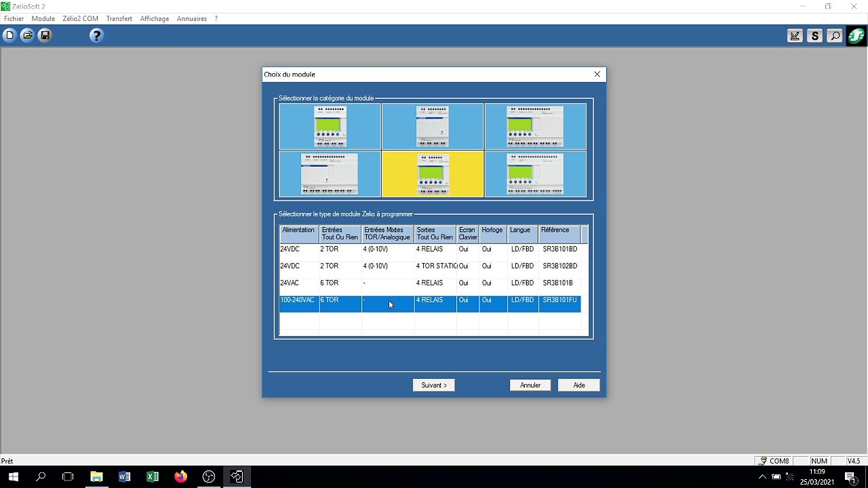Select the SR3B101BD module row
868x488 pixels.
tap(430, 253)
